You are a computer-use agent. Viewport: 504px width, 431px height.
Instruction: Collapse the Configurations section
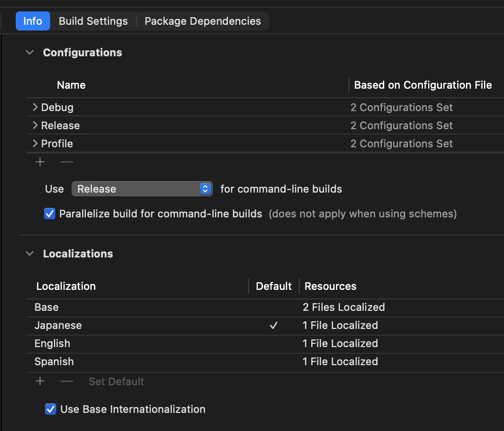click(30, 53)
